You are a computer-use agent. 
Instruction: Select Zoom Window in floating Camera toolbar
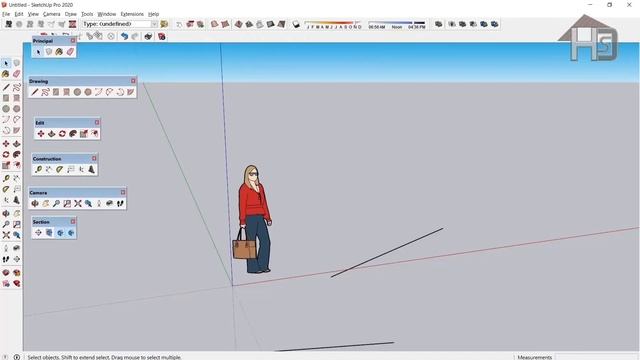click(67, 203)
